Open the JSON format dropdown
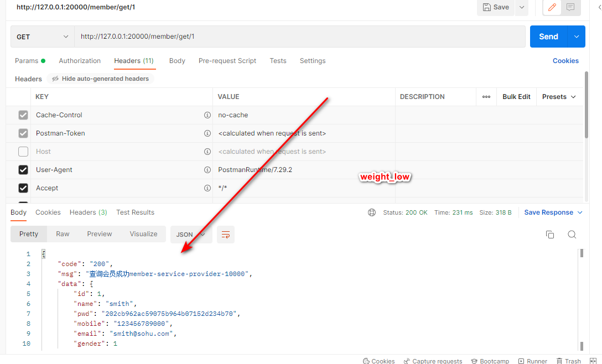Screen dimensions: 602x364 (191, 235)
